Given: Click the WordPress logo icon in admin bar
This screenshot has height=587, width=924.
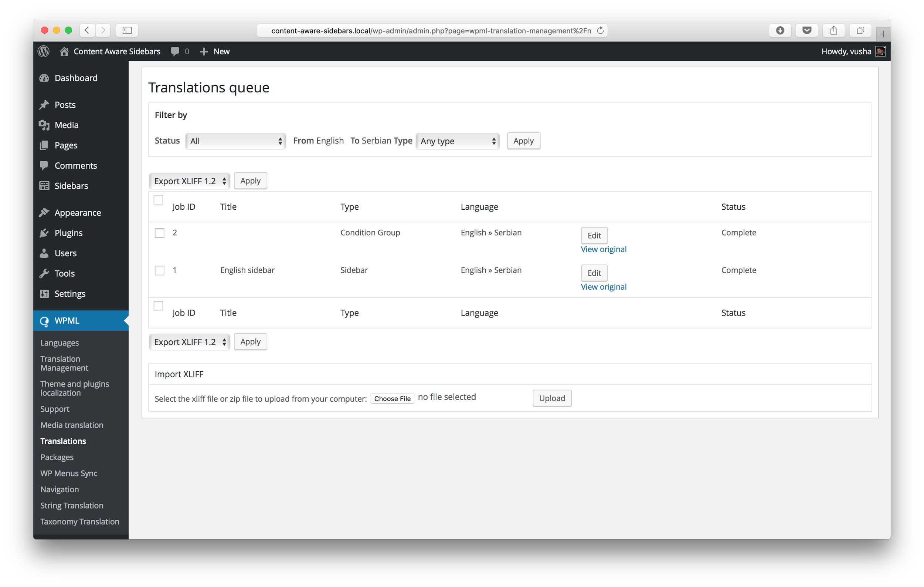Looking at the screenshot, I should click(44, 51).
